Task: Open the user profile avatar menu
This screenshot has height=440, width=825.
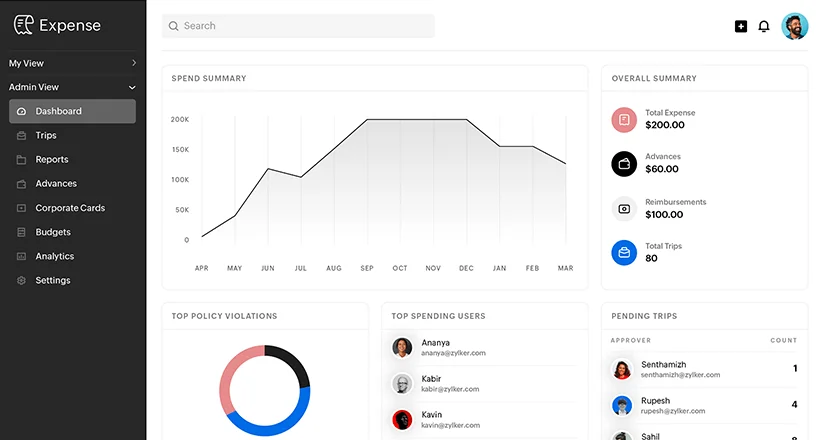Action: coord(795,26)
